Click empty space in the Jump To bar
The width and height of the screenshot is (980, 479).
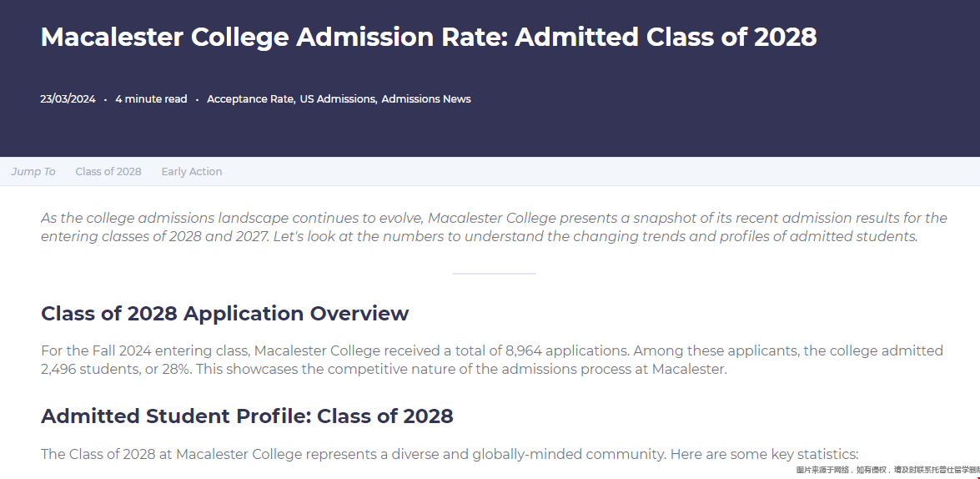tap(594, 171)
